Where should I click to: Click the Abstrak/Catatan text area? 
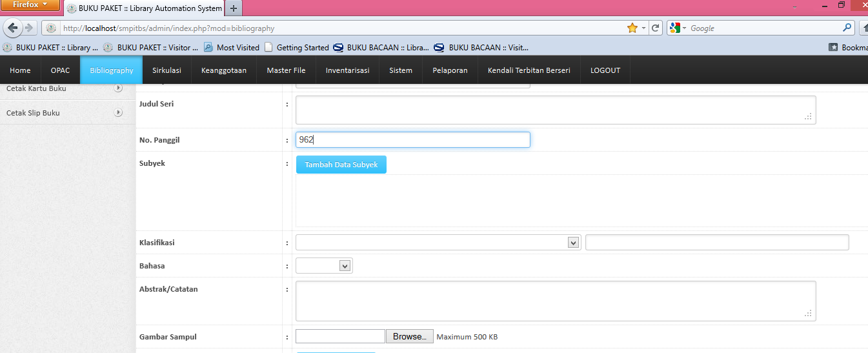click(x=556, y=301)
